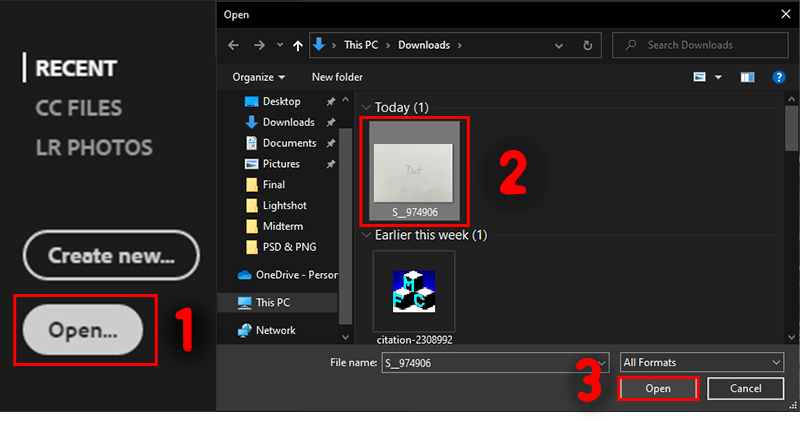The height and width of the screenshot is (421, 800).
Task: Open the PSD & PNG folder
Action: [x=289, y=247]
